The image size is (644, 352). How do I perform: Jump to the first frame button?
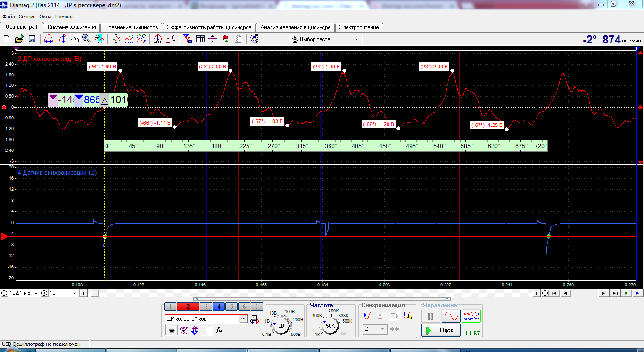tap(554, 293)
